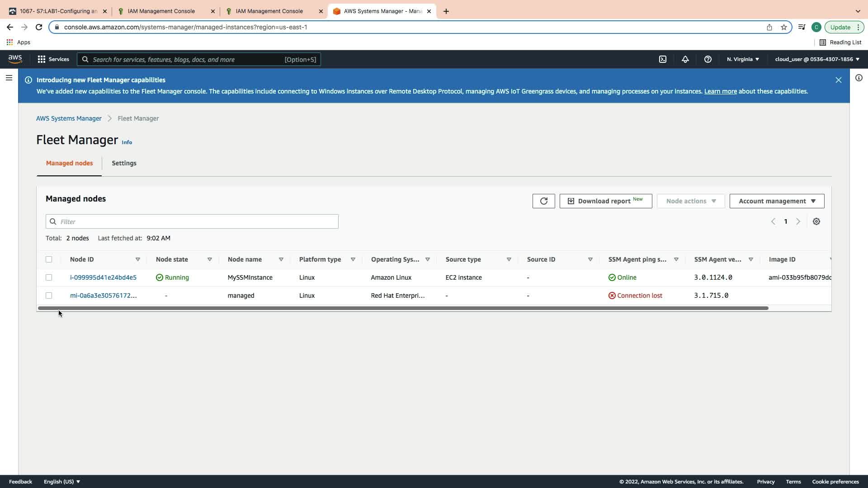Click the help question mark icon
The width and height of the screenshot is (868, 488).
pyautogui.click(x=708, y=59)
